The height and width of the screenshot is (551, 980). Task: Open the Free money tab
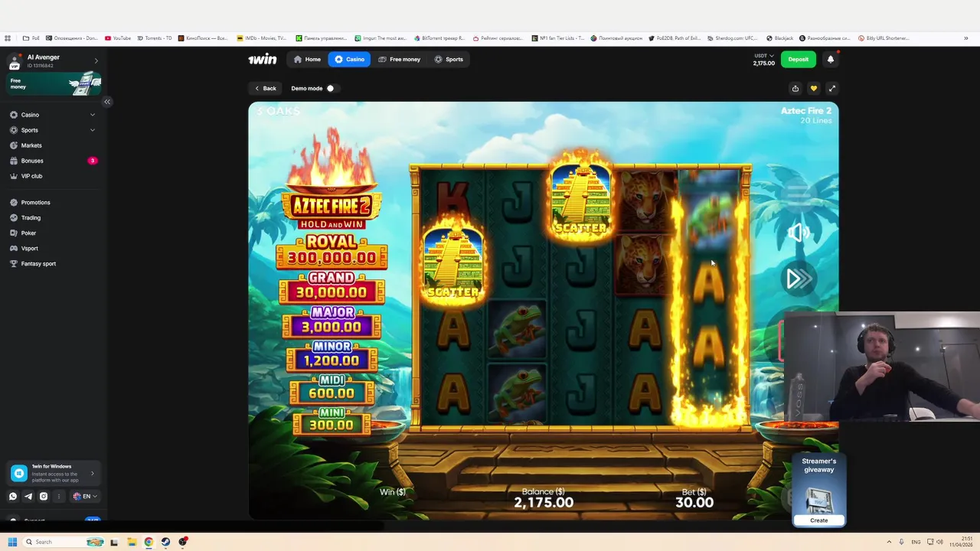click(399, 59)
